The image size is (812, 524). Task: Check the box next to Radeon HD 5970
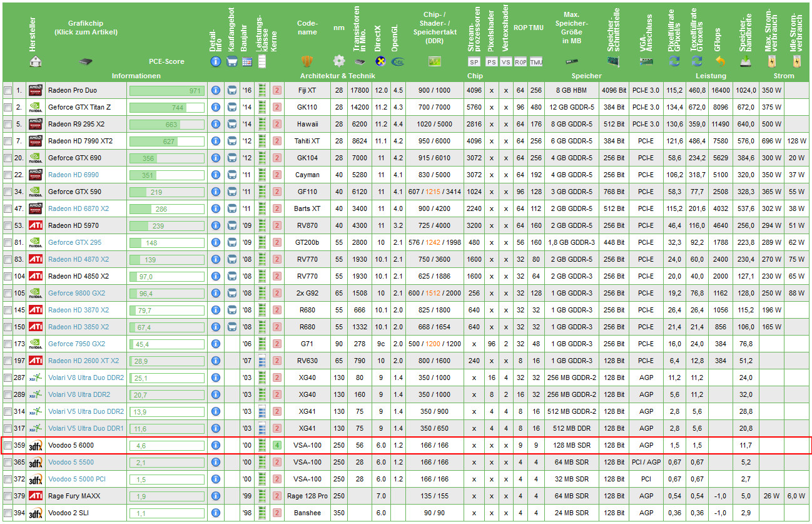(x=8, y=226)
